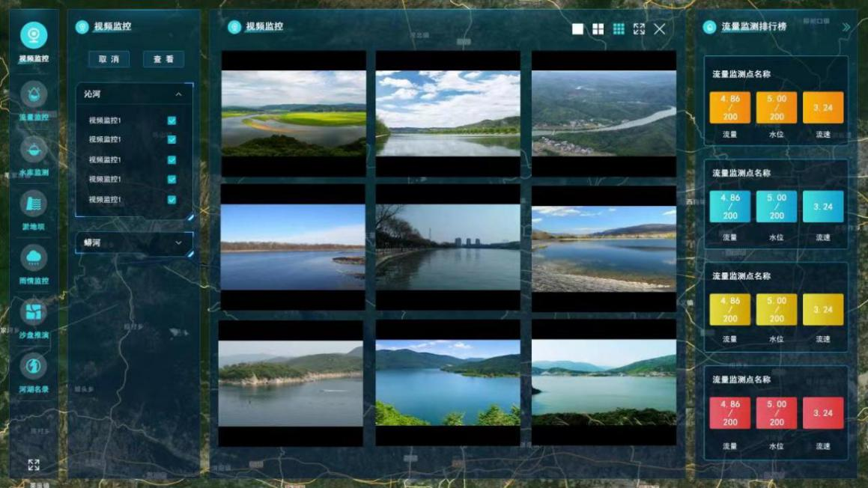Select 流量监测点名称 title on the cyan card
868x488 pixels.
tap(741, 173)
